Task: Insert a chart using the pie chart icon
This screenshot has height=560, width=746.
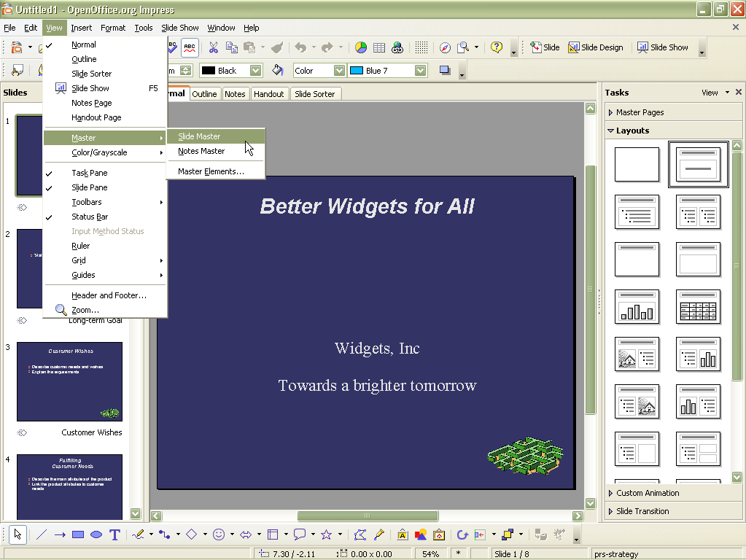Action: click(x=361, y=47)
